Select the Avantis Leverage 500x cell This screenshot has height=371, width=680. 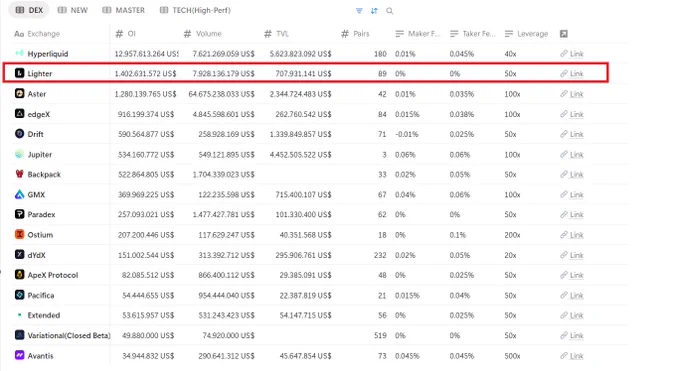point(512,356)
